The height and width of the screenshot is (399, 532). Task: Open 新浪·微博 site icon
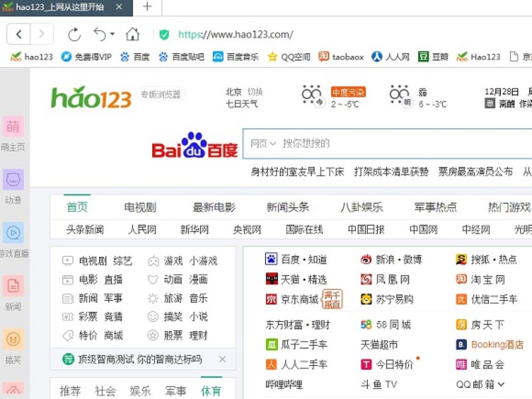point(366,259)
